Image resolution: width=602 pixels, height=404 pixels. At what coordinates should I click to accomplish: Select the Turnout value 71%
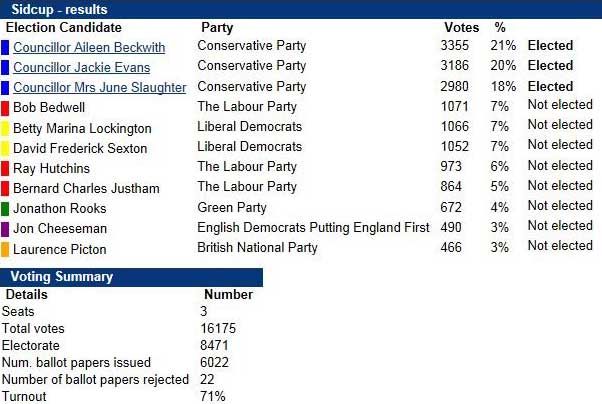click(212, 396)
